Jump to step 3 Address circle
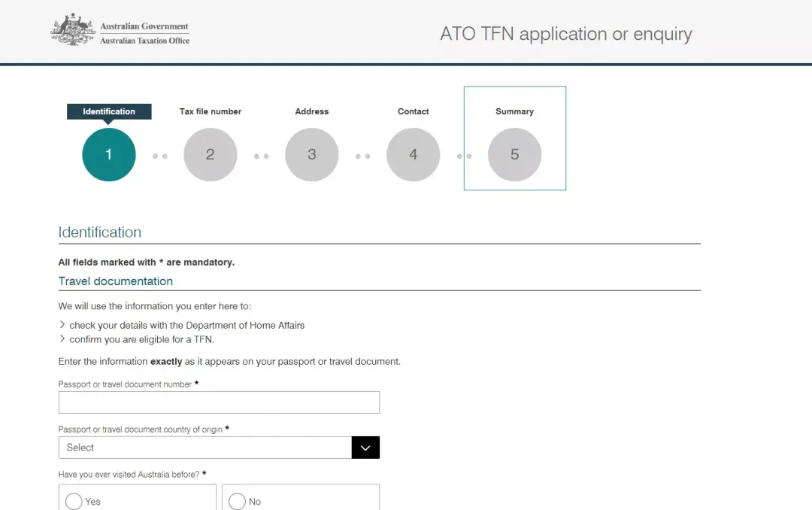812x510 pixels. (312, 154)
